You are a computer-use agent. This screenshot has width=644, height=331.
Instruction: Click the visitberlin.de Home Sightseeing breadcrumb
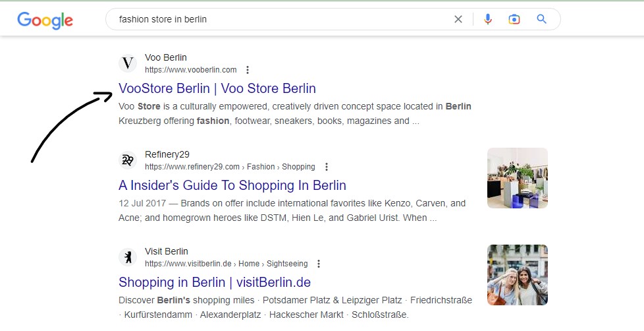tap(227, 264)
